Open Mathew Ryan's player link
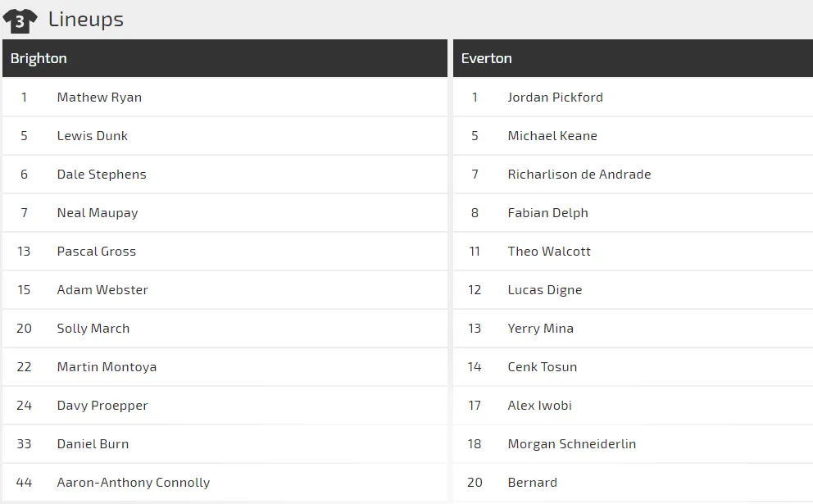This screenshot has height=504, width=813. pos(99,97)
